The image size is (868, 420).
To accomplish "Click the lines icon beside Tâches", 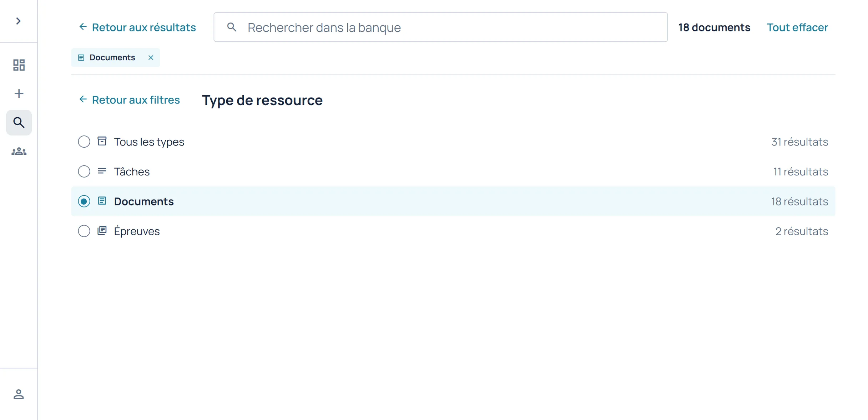I will (102, 171).
